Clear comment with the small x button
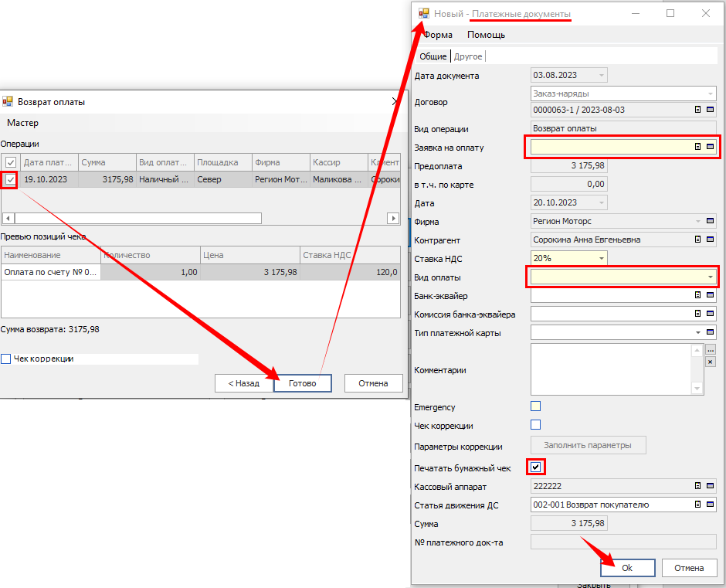726x588 pixels. (x=710, y=362)
